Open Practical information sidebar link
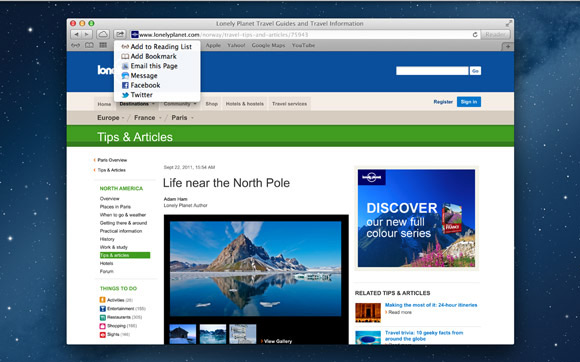This screenshot has height=362, width=580. (121, 231)
